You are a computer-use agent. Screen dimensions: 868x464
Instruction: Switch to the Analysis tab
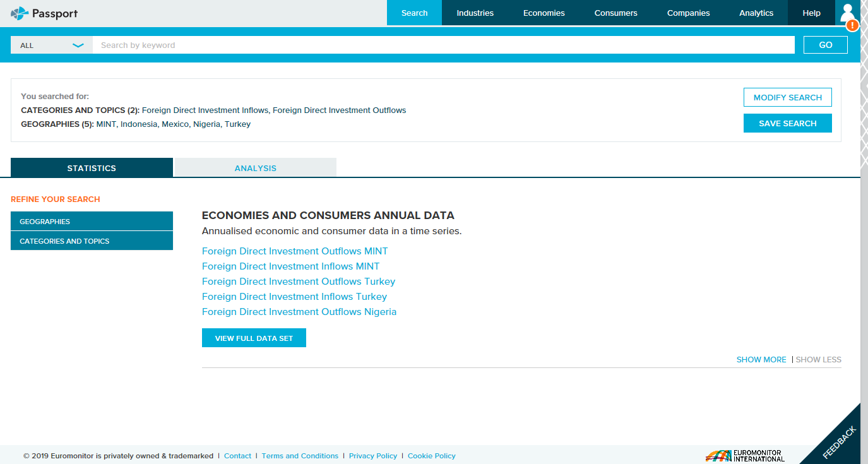click(255, 168)
